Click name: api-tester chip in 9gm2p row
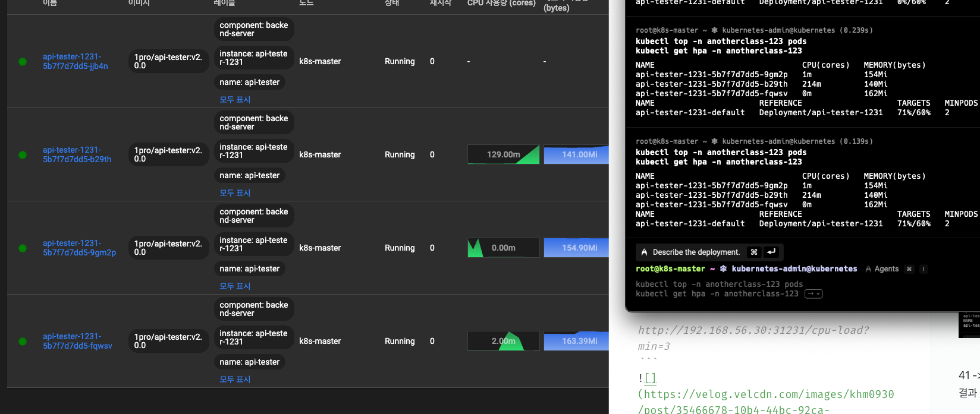Image resolution: width=980 pixels, height=414 pixels. pos(250,268)
